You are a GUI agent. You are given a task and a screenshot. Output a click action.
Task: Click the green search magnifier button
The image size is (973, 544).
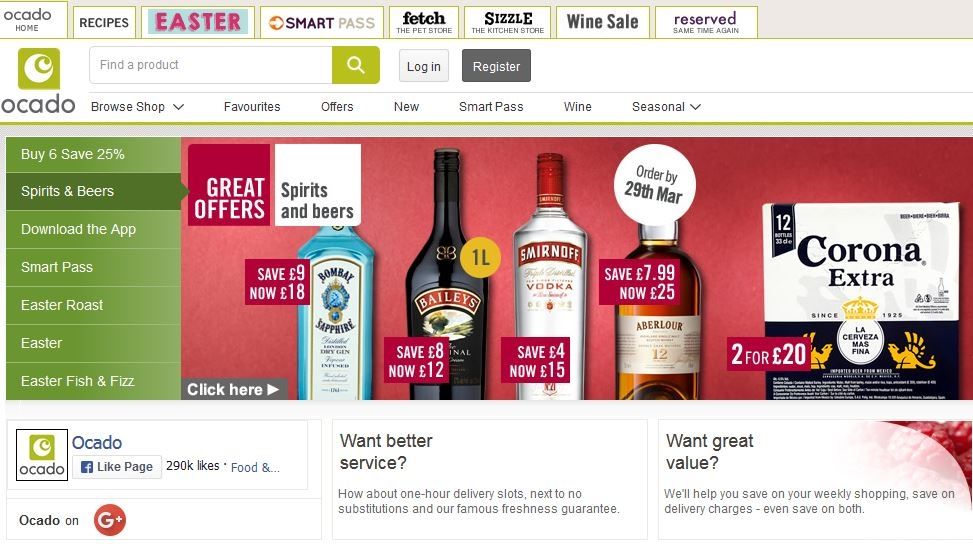(x=356, y=65)
